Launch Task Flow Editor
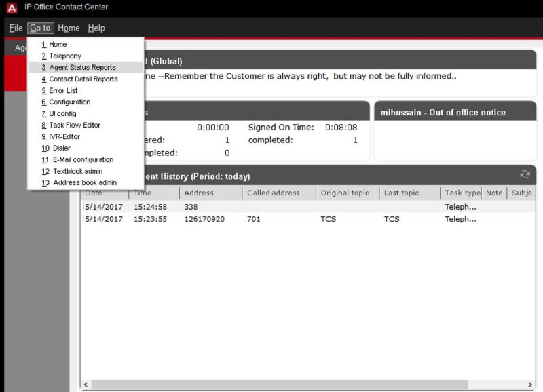 (86, 125)
